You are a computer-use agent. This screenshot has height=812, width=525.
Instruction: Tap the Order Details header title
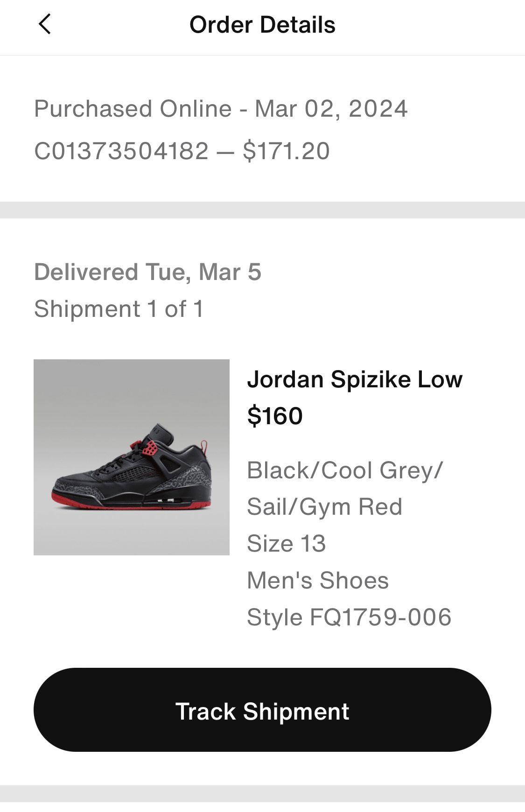pos(262,25)
